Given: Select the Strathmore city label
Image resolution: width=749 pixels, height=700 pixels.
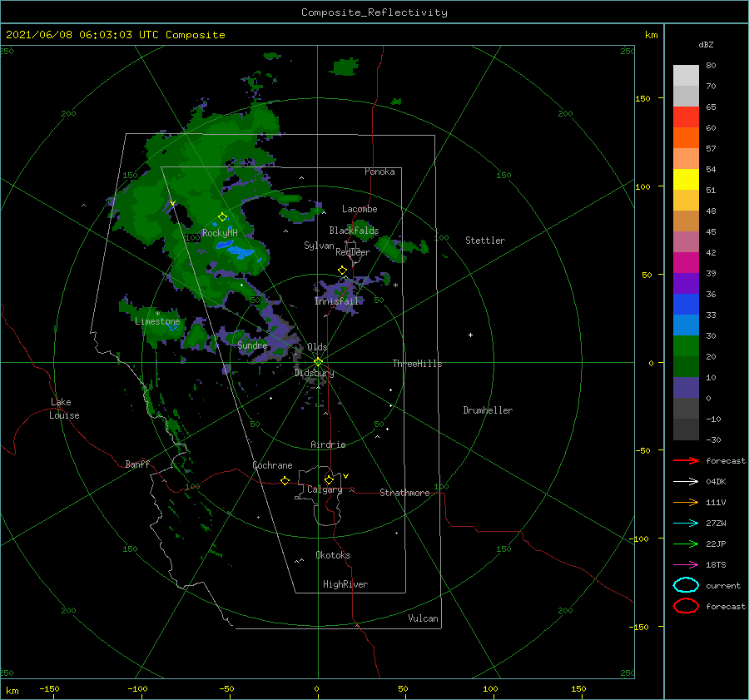Looking at the screenshot, I should 404,493.
